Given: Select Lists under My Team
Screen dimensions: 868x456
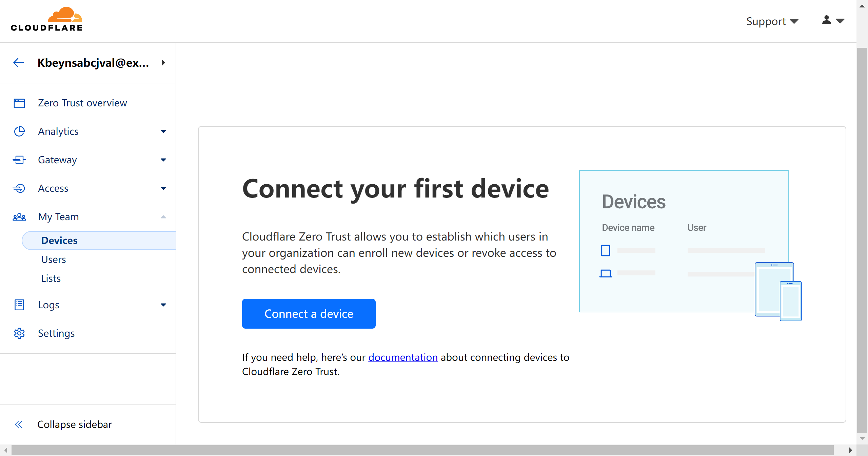Looking at the screenshot, I should point(51,278).
